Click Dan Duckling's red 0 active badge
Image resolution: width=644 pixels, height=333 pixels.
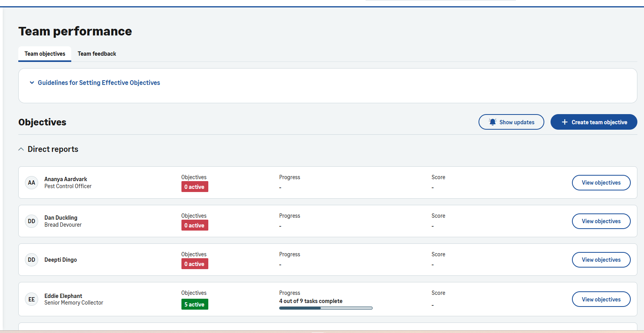[195, 226]
